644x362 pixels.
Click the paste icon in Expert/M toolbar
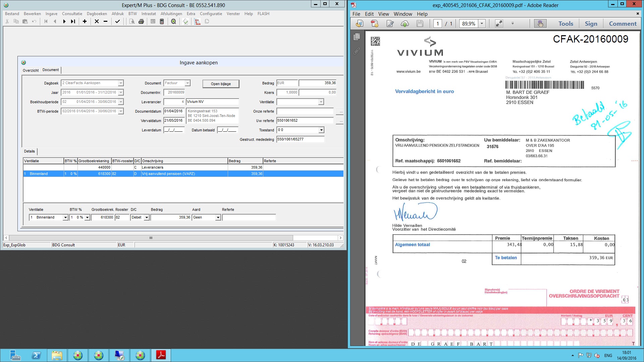pos(25,21)
